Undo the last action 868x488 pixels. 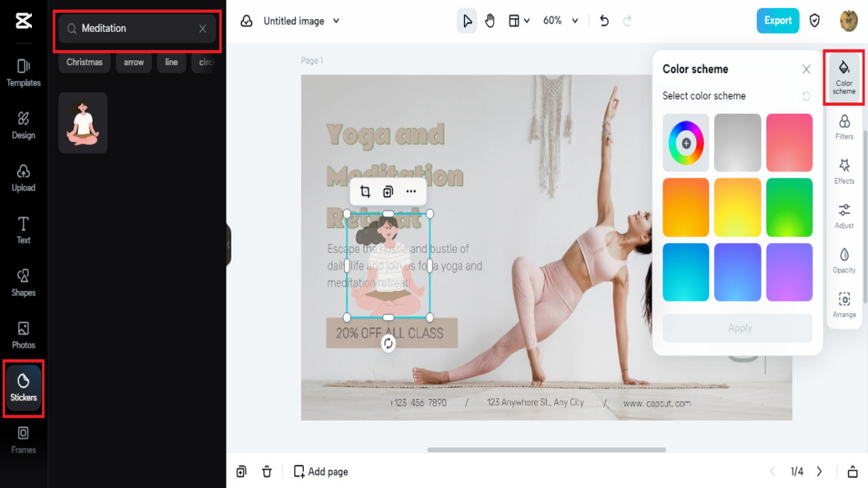point(604,20)
